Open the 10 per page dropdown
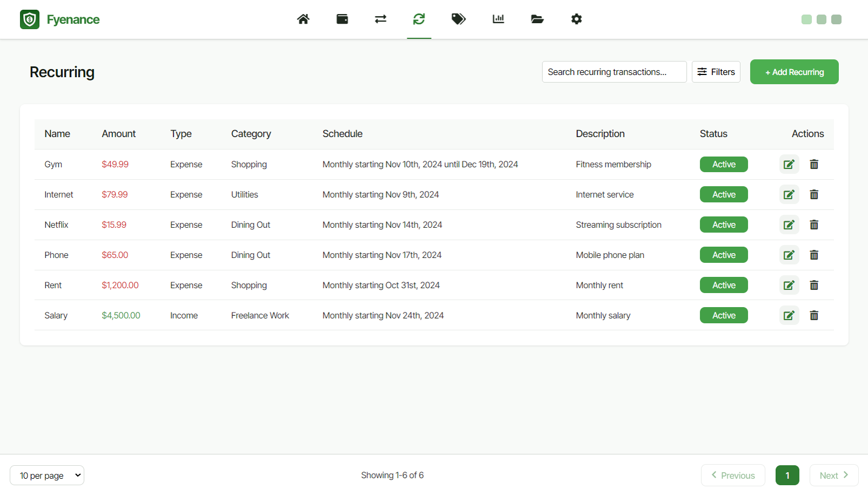This screenshot has width=868, height=496. (47, 475)
